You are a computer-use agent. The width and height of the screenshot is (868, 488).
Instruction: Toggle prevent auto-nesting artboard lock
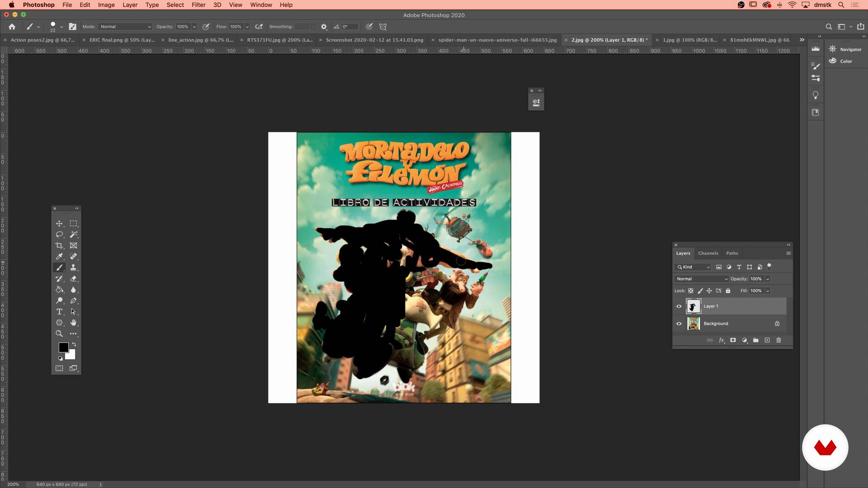pyautogui.click(x=719, y=291)
